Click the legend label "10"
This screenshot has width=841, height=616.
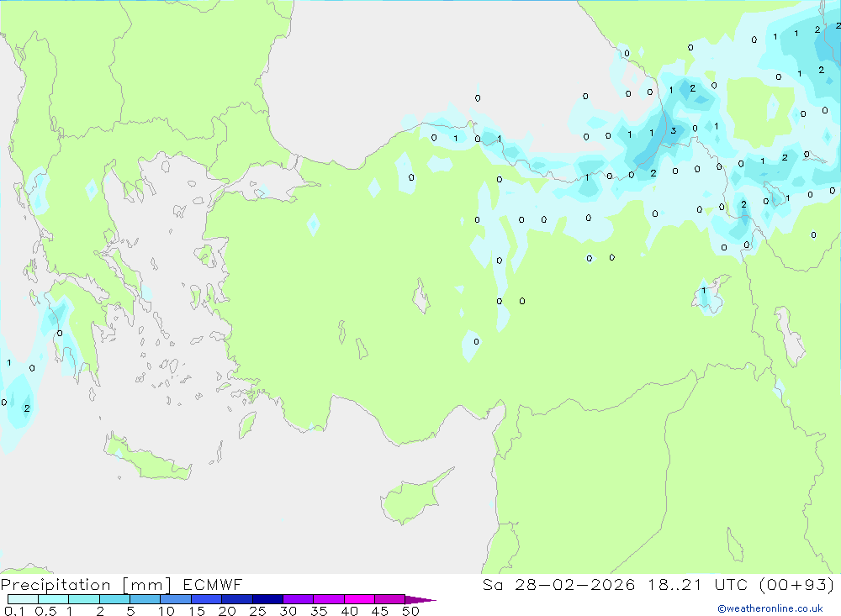coord(167,611)
